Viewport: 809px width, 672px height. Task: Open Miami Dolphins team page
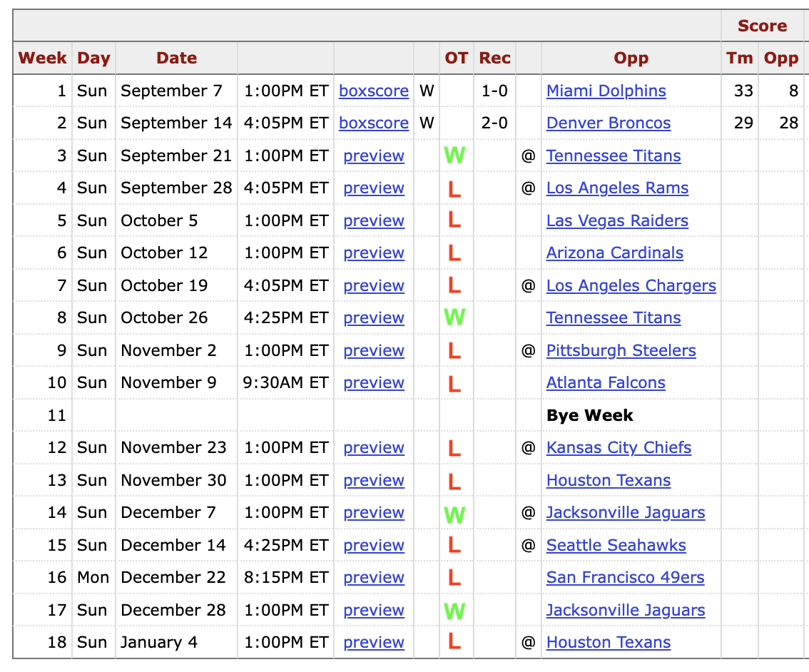(x=606, y=91)
